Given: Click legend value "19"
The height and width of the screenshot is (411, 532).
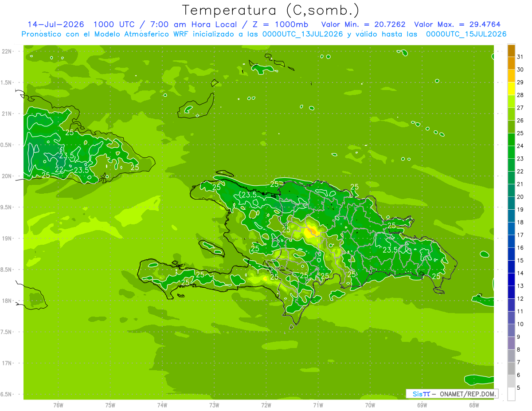Looking at the screenshot, I should coord(520,210).
